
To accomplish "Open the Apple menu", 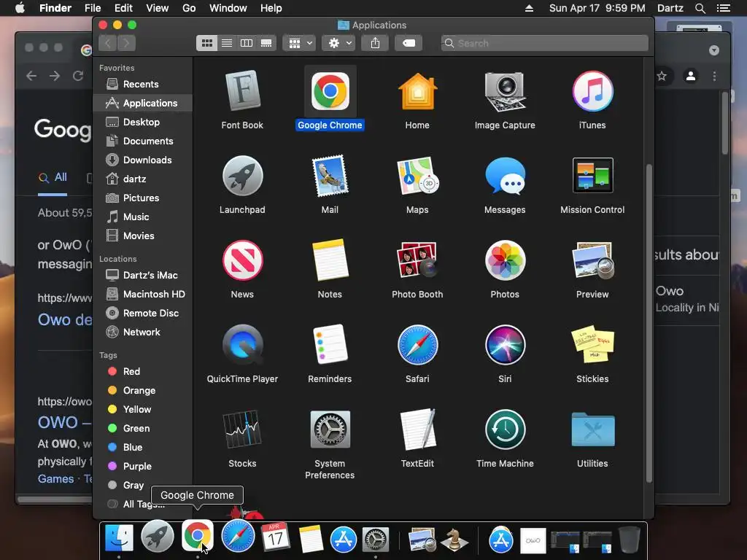I will (x=20, y=8).
